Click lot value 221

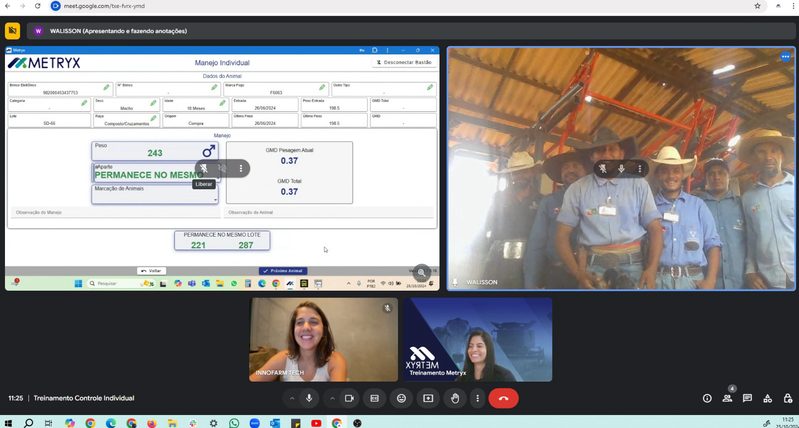(x=198, y=245)
